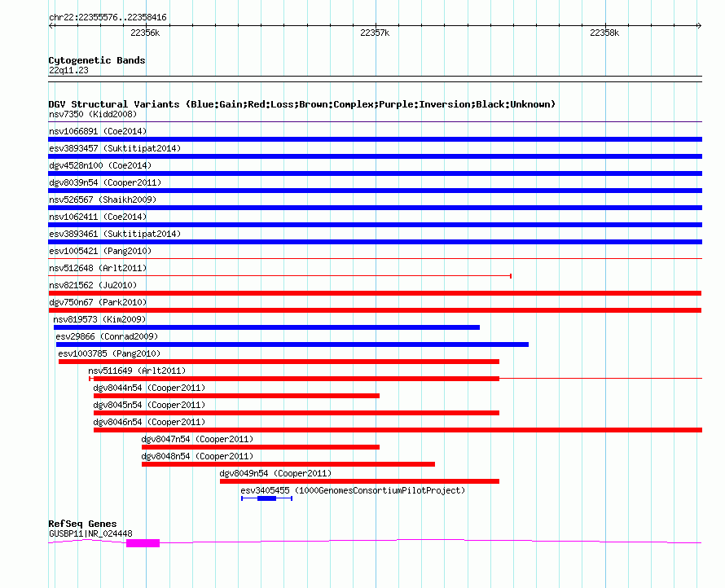725x588 pixels.
Task: Click esv1003785 (Pang2010) label
Action: point(109,353)
